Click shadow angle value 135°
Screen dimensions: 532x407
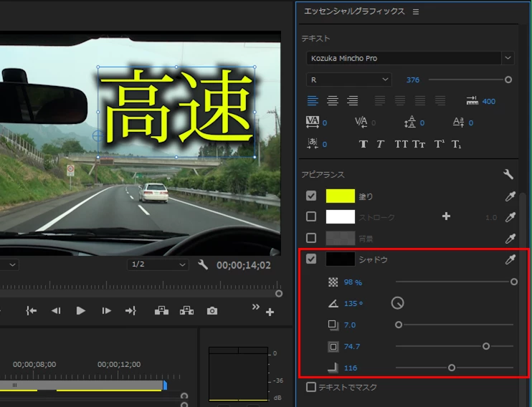click(353, 304)
